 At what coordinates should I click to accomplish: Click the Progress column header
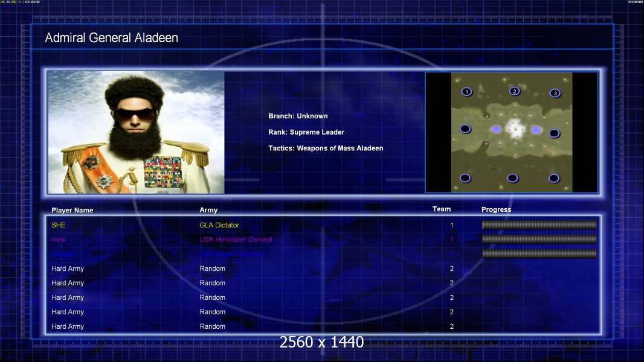(496, 209)
